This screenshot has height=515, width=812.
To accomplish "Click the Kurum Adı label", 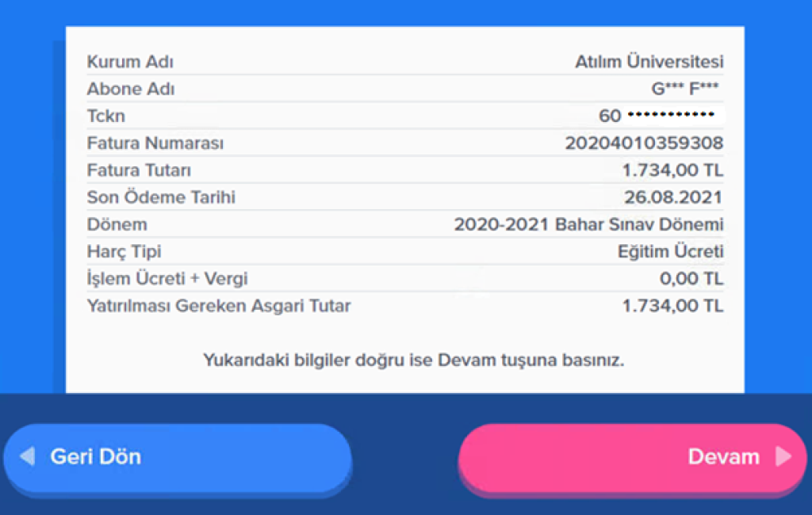I will pyautogui.click(x=130, y=62).
